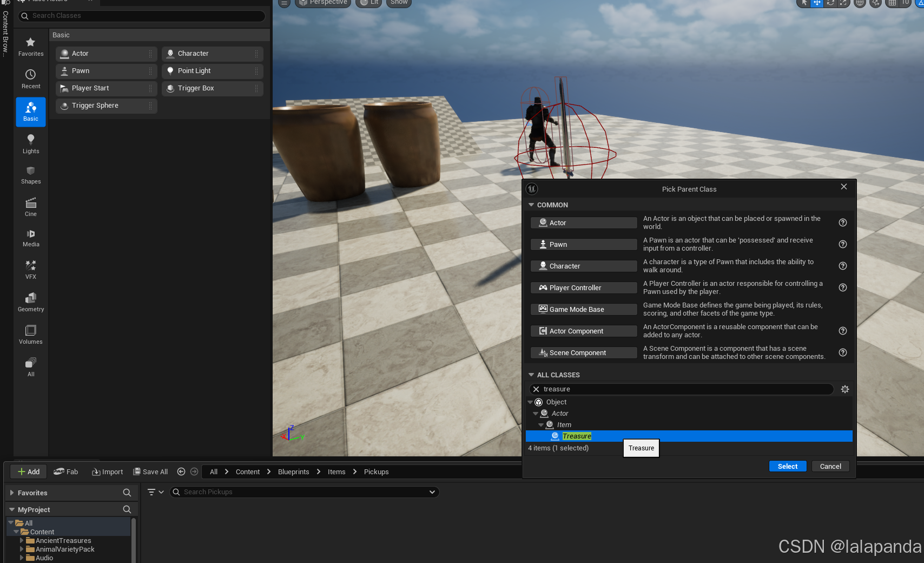Close the Pick Parent Class dialog
The image size is (924, 563).
[844, 187]
